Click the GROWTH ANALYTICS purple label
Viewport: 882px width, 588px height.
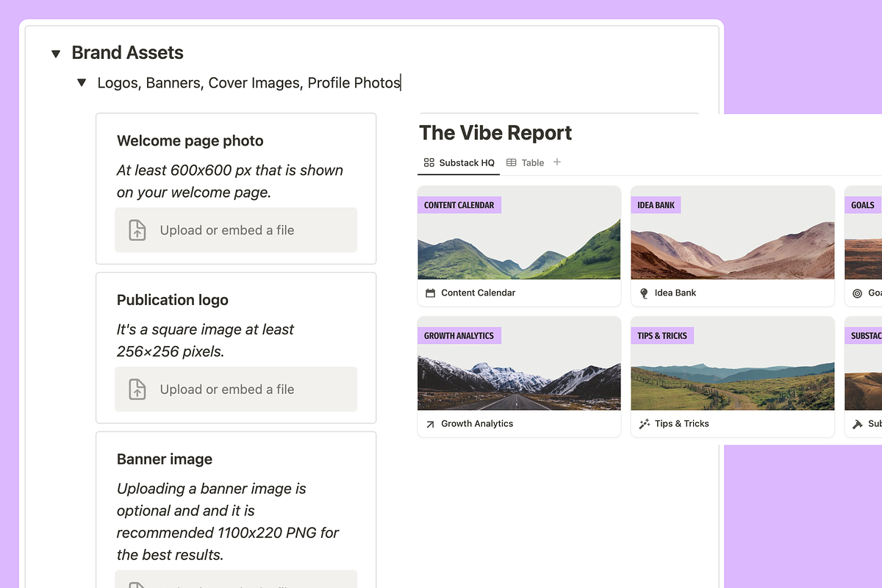point(459,336)
